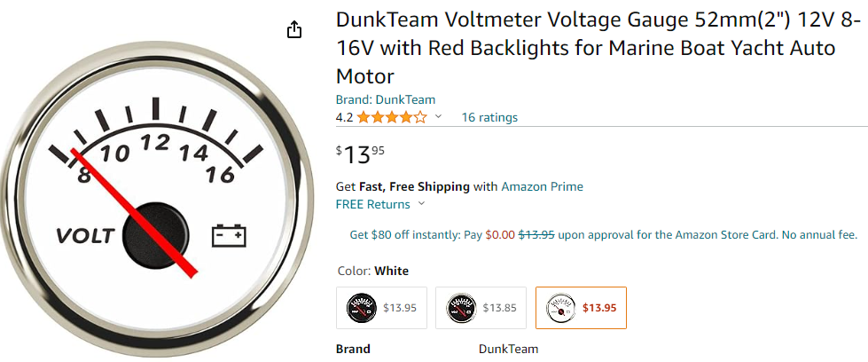
Task: Click the gauge thumbnail in the $13.85 option
Action: click(462, 308)
